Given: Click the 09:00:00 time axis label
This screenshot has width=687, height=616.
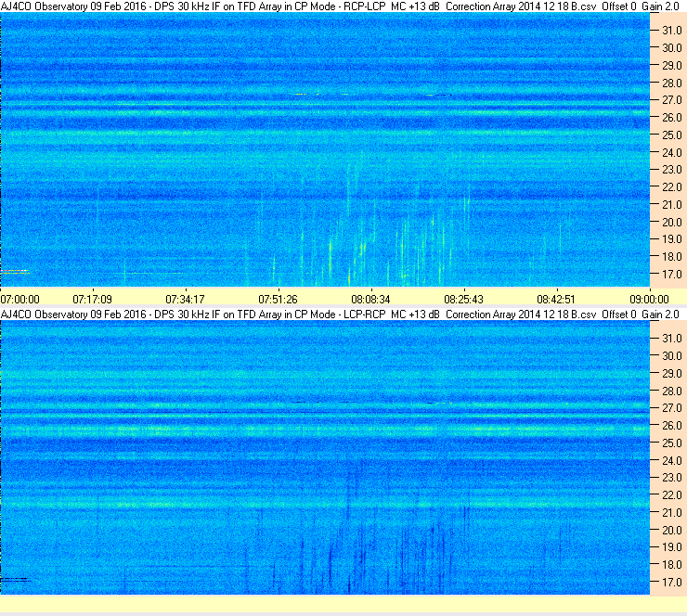Looking at the screenshot, I should pos(650,300).
